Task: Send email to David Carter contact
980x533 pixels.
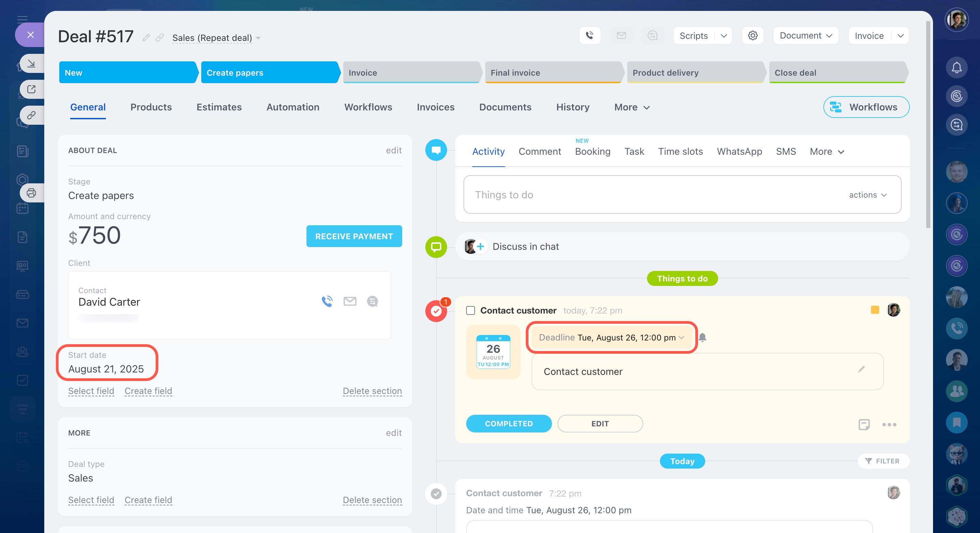Action: point(350,301)
